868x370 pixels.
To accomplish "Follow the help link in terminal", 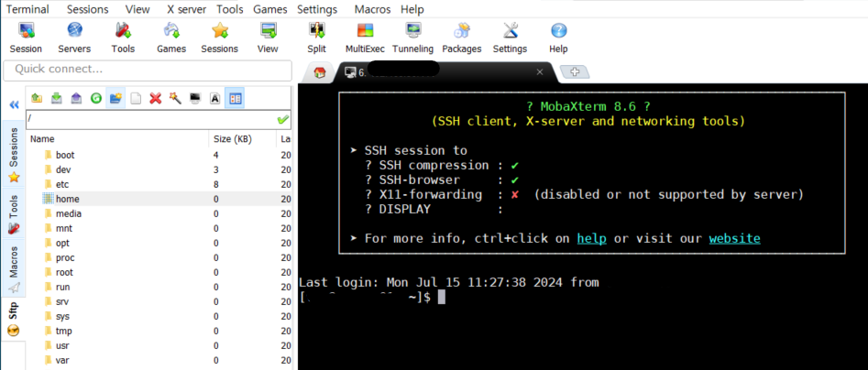I will click(x=591, y=238).
